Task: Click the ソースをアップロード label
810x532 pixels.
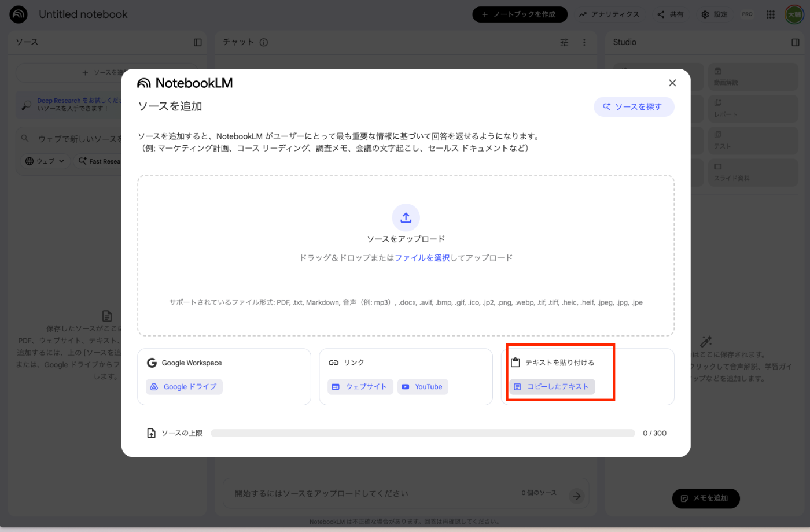Action: 406,239
